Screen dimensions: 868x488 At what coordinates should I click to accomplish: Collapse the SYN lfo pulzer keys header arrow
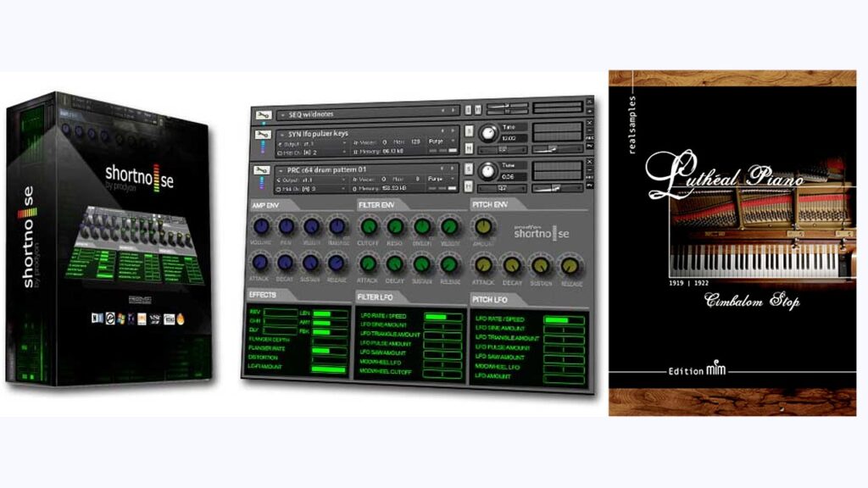click(x=281, y=134)
